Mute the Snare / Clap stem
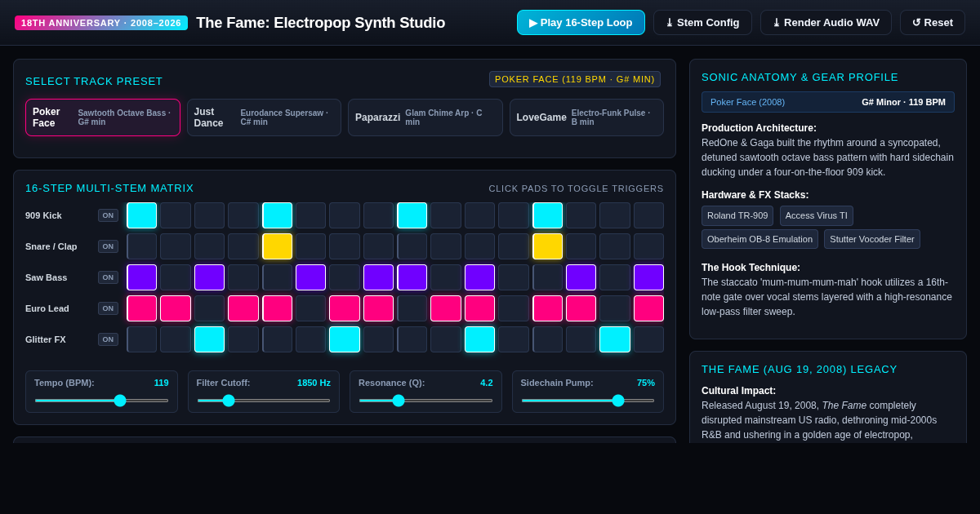The height and width of the screenshot is (514, 980). [108, 246]
